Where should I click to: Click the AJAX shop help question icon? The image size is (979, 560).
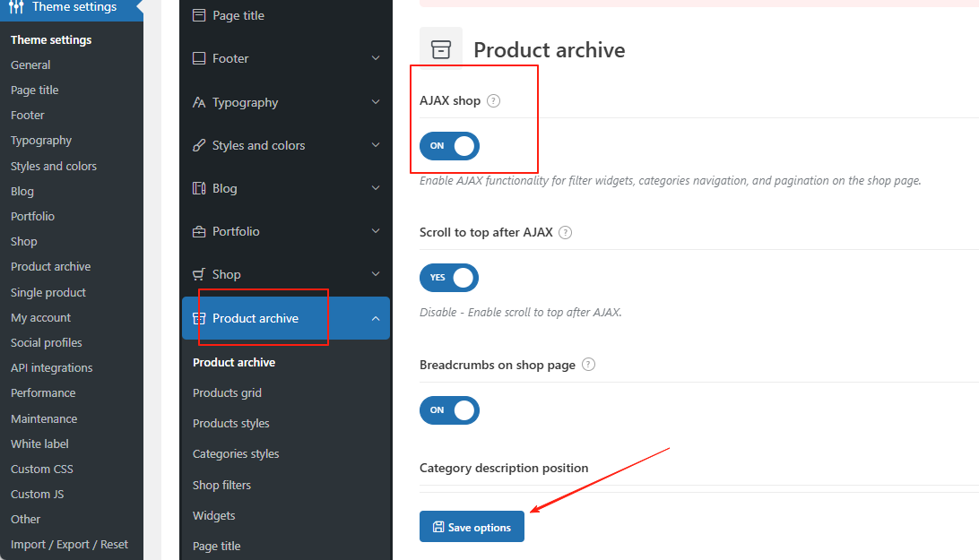tap(493, 101)
